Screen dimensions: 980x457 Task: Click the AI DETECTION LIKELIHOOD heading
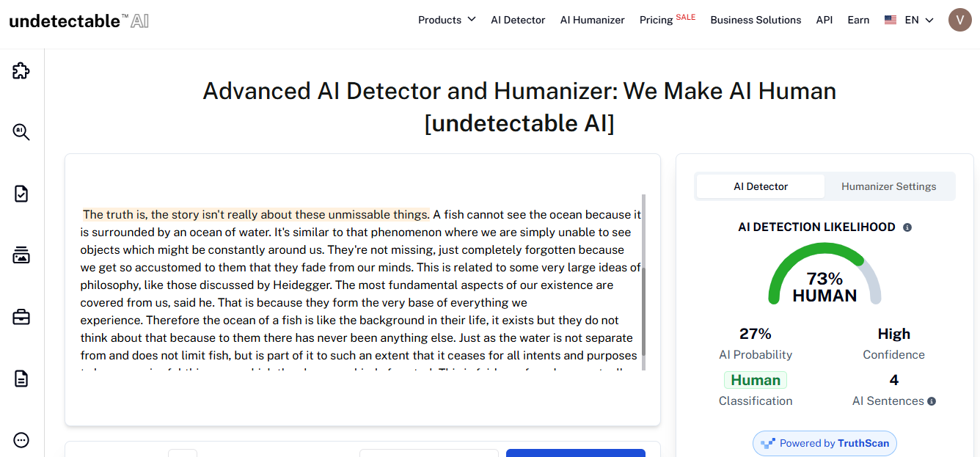[x=816, y=227]
